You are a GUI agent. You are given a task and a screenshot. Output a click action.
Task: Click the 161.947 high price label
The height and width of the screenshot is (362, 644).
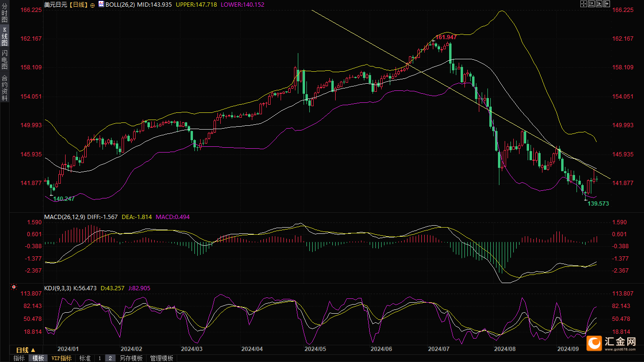[x=446, y=37]
